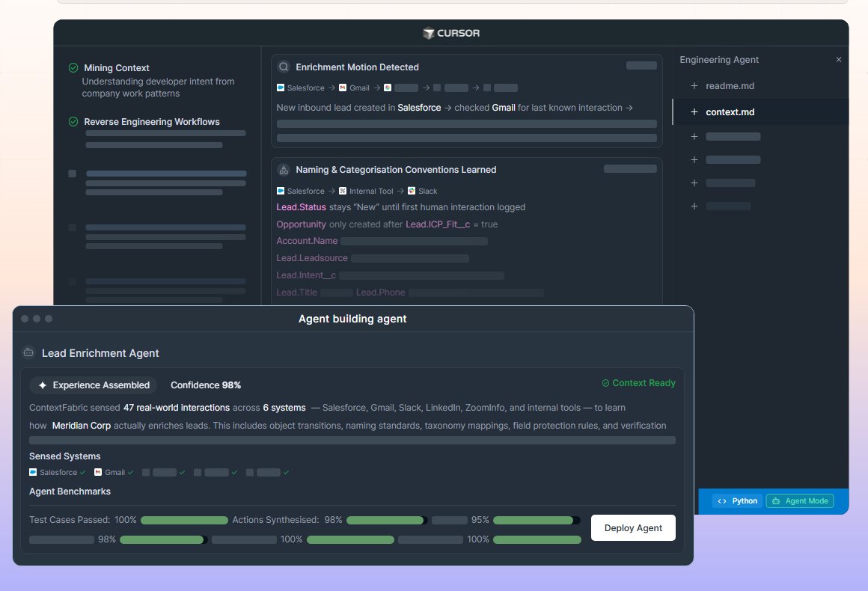Click the Agent building agent window title
This screenshot has height=591, width=868.
click(352, 319)
